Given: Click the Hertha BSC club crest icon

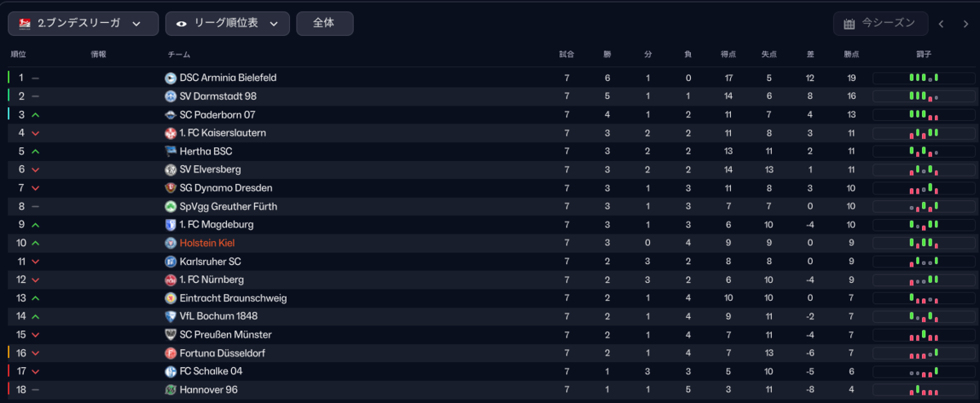Looking at the screenshot, I should tap(171, 151).
